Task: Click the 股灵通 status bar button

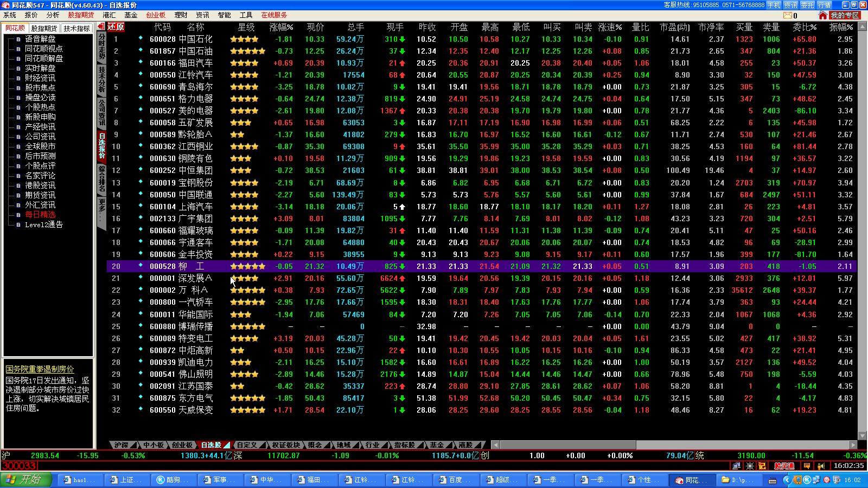Action: point(784,466)
